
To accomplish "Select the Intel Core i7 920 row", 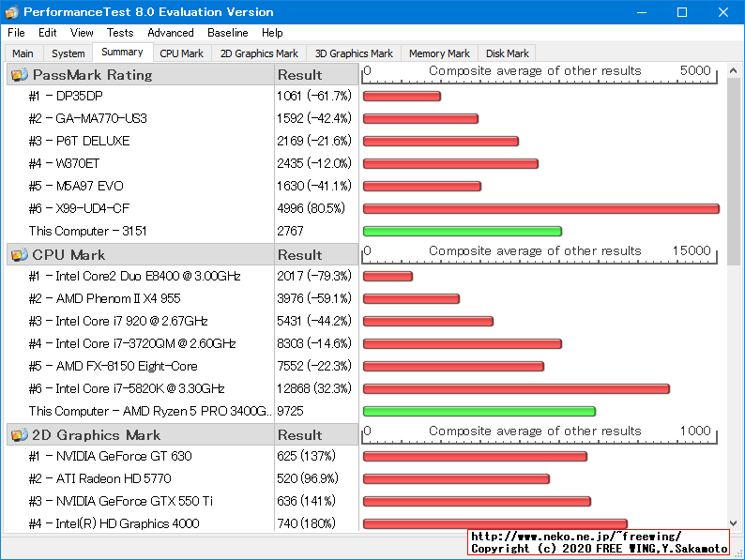I will click(141, 321).
